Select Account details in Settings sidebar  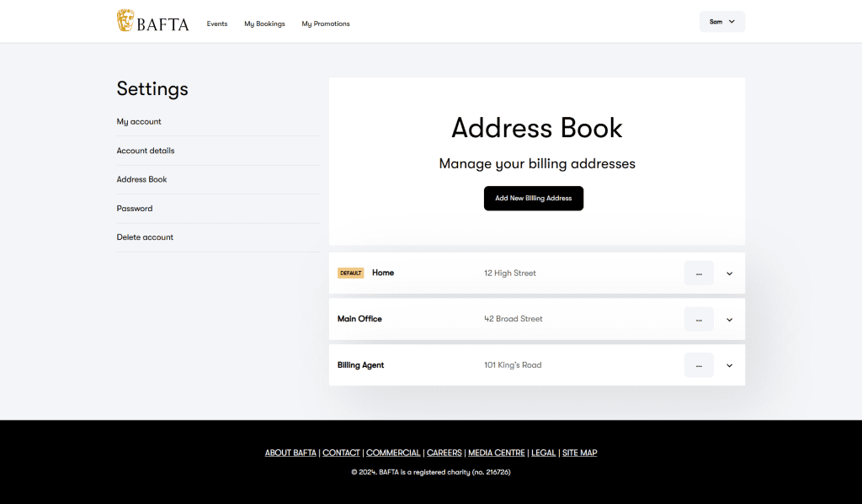145,151
